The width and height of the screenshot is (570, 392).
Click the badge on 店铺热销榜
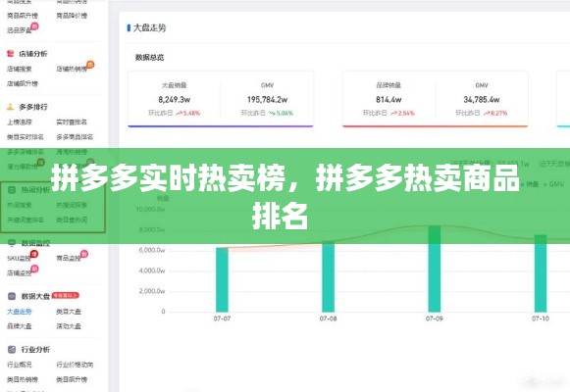point(90,65)
